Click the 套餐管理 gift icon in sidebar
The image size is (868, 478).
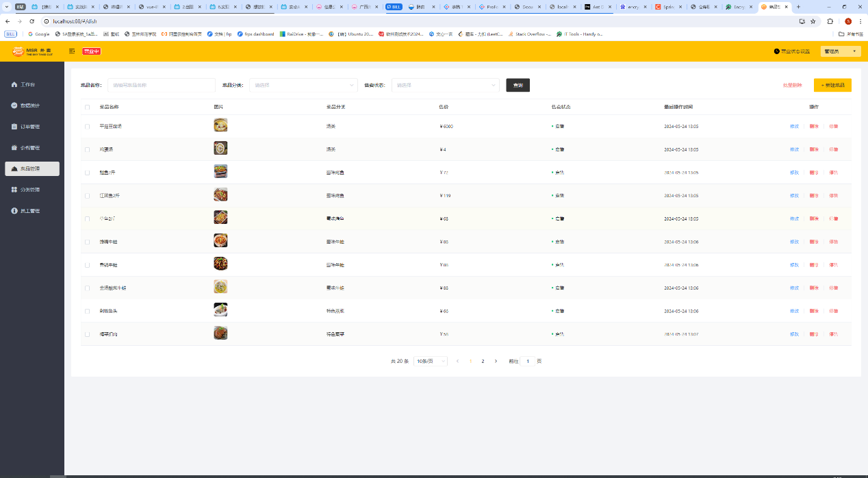14,148
